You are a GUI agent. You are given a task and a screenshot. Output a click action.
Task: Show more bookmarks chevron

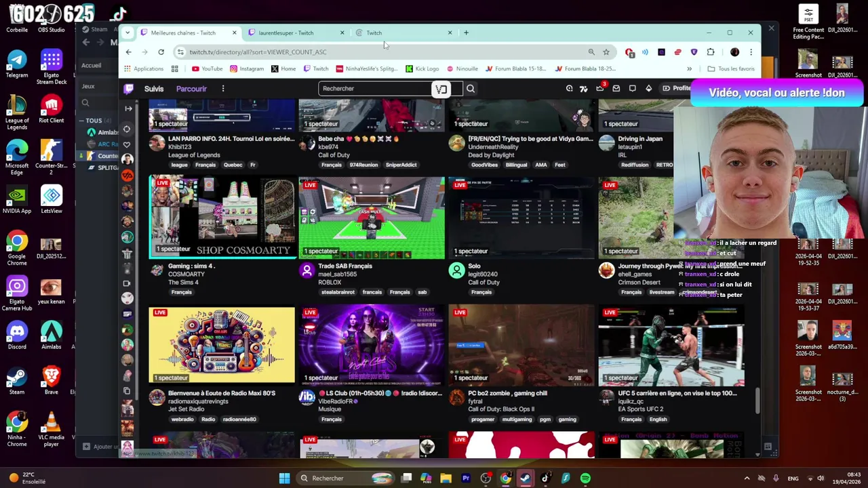[x=689, y=68]
